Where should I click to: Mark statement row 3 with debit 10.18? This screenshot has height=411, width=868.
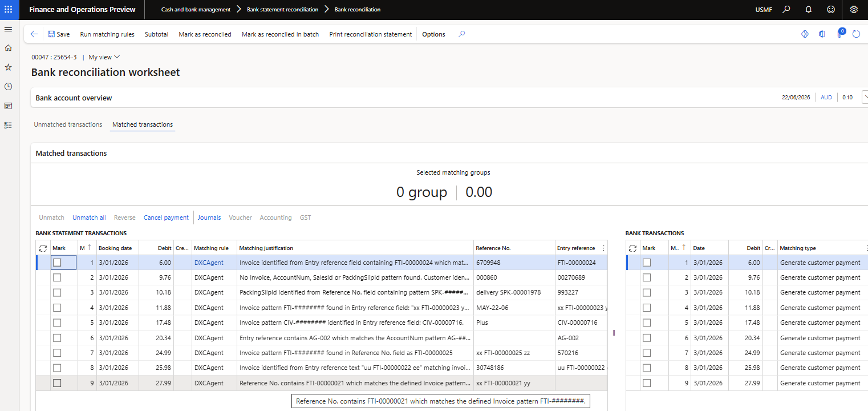click(57, 292)
